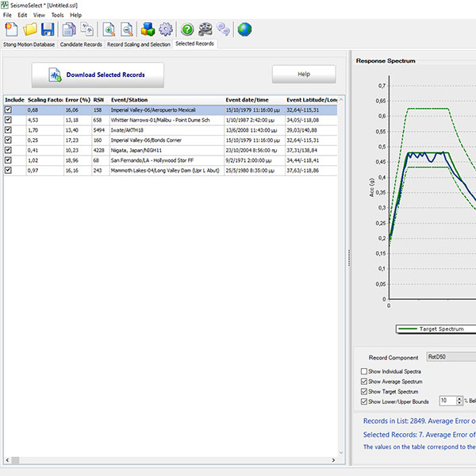Screen dimensions: 476x476
Task: Uncheck Include for Whittier Narrows-01/Malibu record
Action: coord(8,120)
